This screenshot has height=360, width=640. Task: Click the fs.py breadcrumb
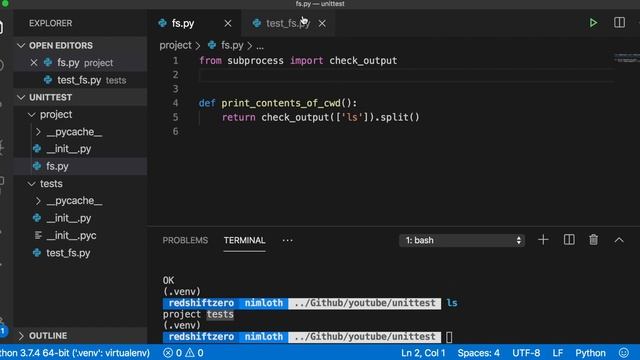pos(232,45)
